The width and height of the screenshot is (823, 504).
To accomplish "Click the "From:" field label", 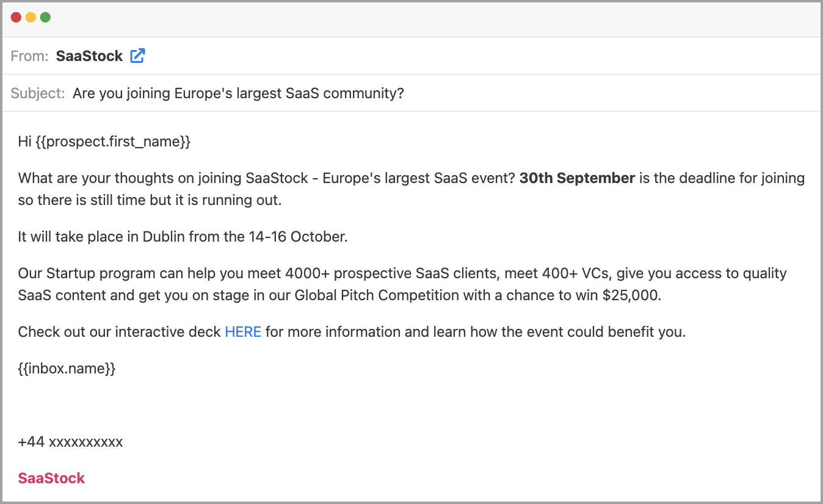I will (29, 56).
